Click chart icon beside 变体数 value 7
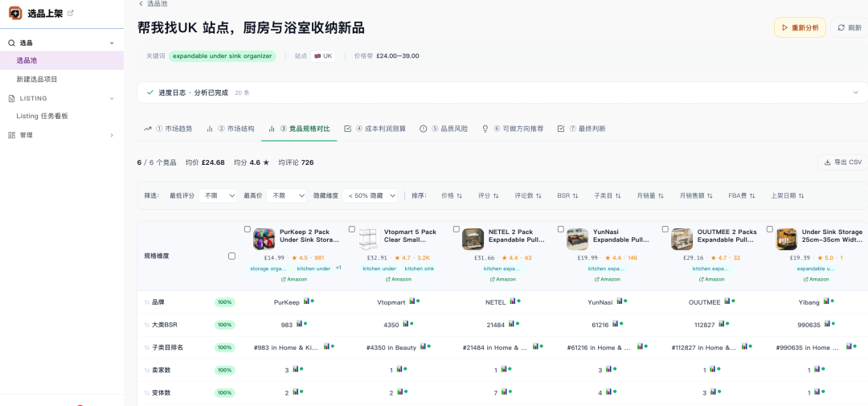 click(x=504, y=392)
